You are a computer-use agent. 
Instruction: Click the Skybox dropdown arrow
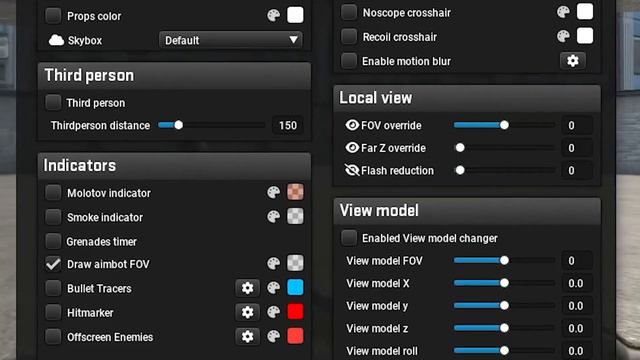(x=293, y=40)
